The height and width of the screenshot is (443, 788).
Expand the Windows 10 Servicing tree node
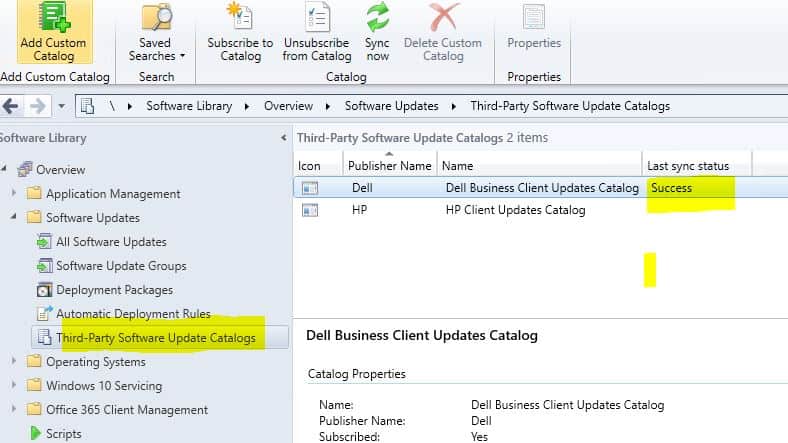pyautogui.click(x=14, y=385)
